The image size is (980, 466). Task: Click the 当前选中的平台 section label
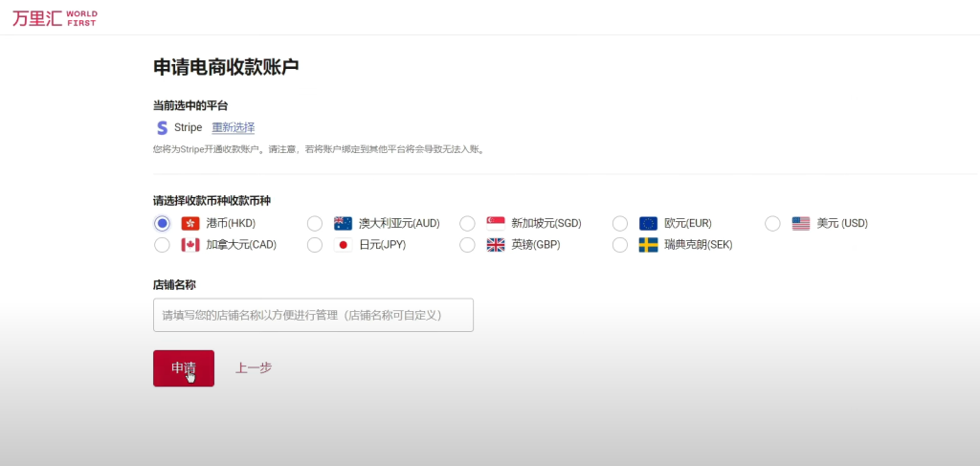coord(190,105)
